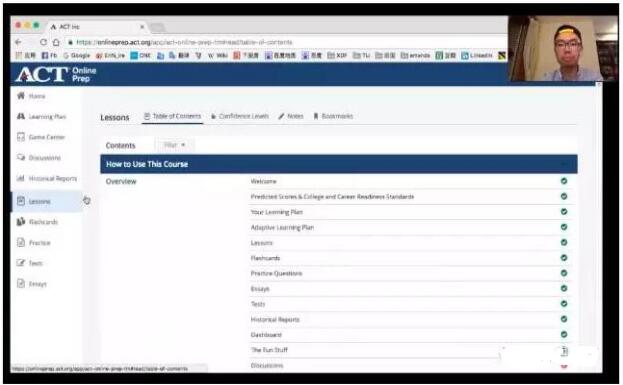Viewport: 623px width, 385px height.
Task: Open the Essays sidebar icon
Action: pos(21,283)
